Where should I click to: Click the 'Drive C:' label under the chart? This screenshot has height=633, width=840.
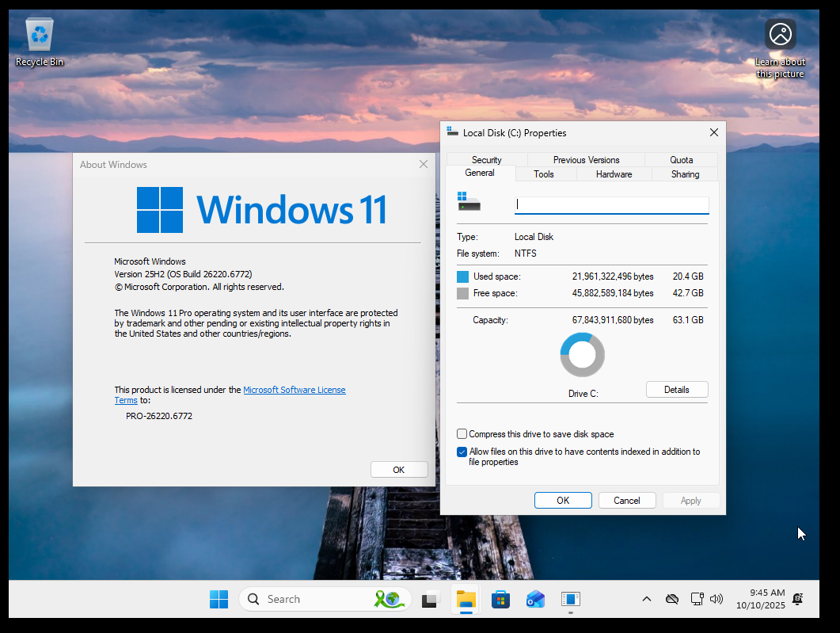(x=583, y=394)
